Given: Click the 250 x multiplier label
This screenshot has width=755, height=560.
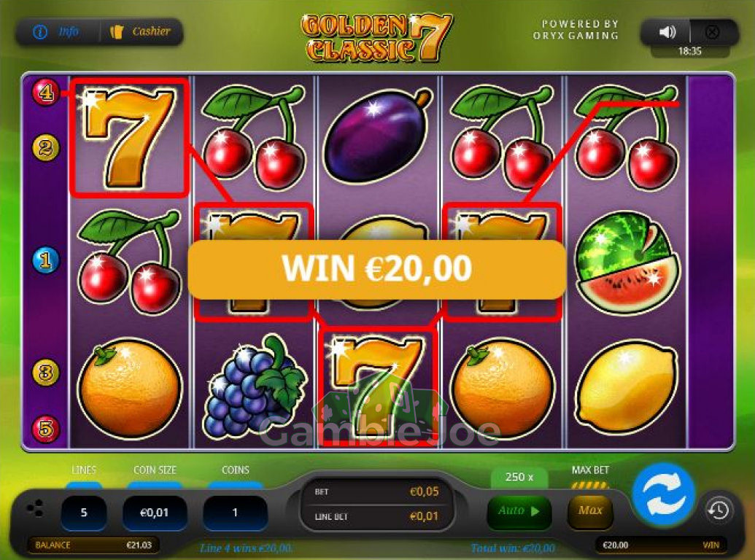Looking at the screenshot, I should pyautogui.click(x=519, y=478).
